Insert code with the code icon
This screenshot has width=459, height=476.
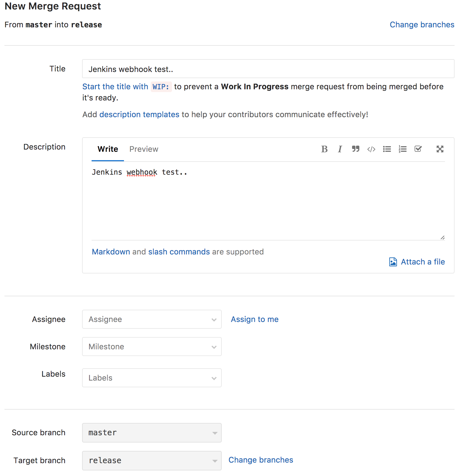(x=371, y=149)
